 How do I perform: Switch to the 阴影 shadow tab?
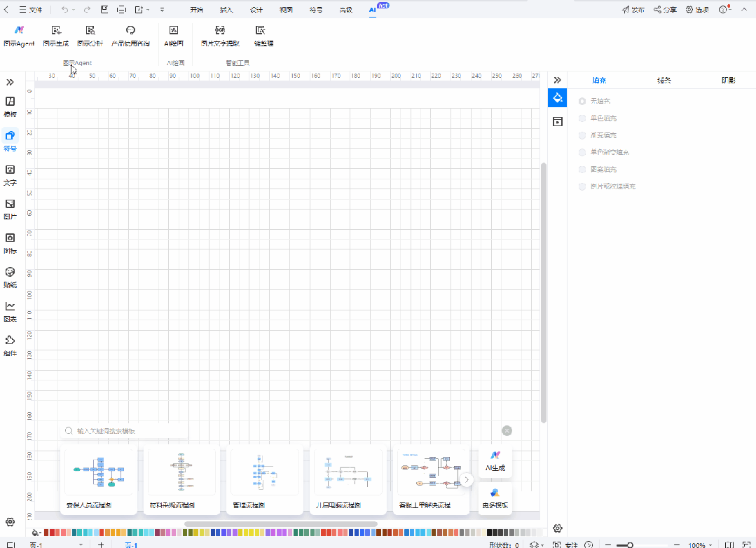click(x=729, y=80)
